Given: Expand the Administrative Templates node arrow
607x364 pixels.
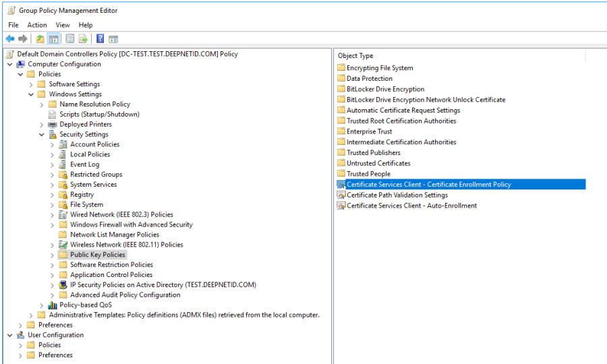Looking at the screenshot, I should click(31, 315).
